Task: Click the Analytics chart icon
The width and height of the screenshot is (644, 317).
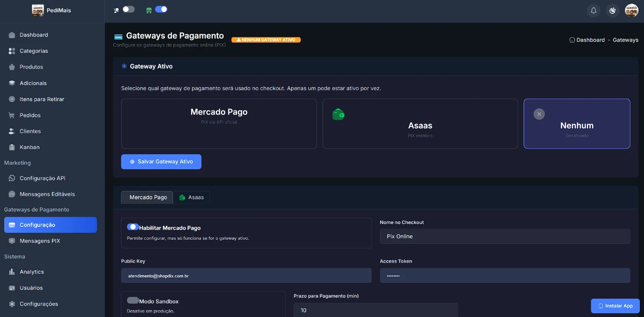Action: [12, 272]
